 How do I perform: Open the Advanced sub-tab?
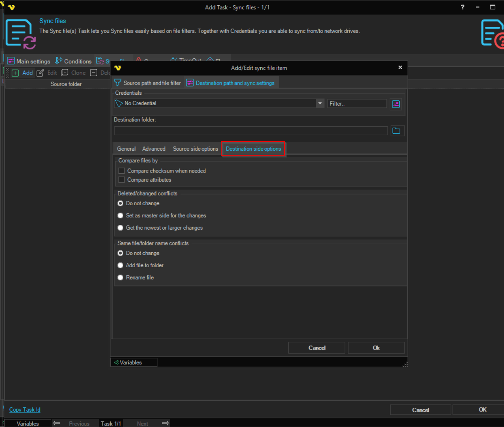click(x=154, y=149)
